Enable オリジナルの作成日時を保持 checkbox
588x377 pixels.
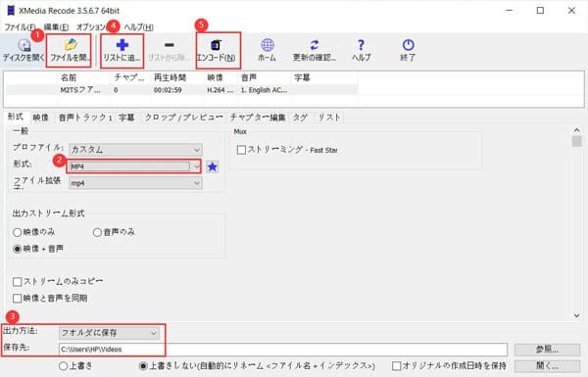pos(396,366)
